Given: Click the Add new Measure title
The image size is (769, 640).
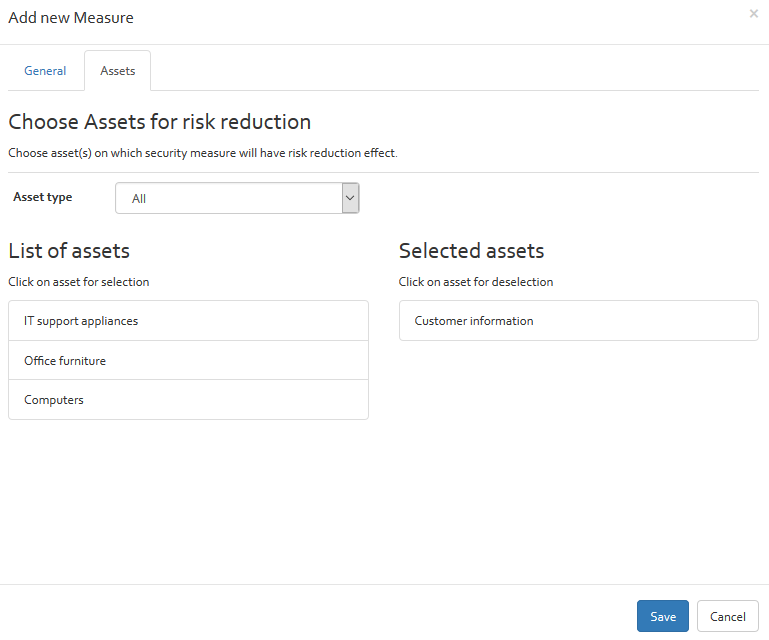Looking at the screenshot, I should 71,18.
